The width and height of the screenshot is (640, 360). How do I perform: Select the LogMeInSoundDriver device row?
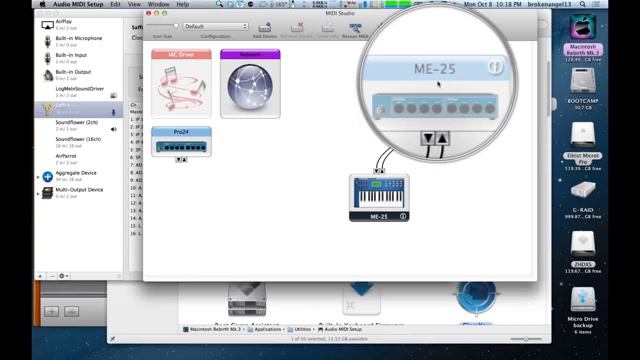point(78,91)
